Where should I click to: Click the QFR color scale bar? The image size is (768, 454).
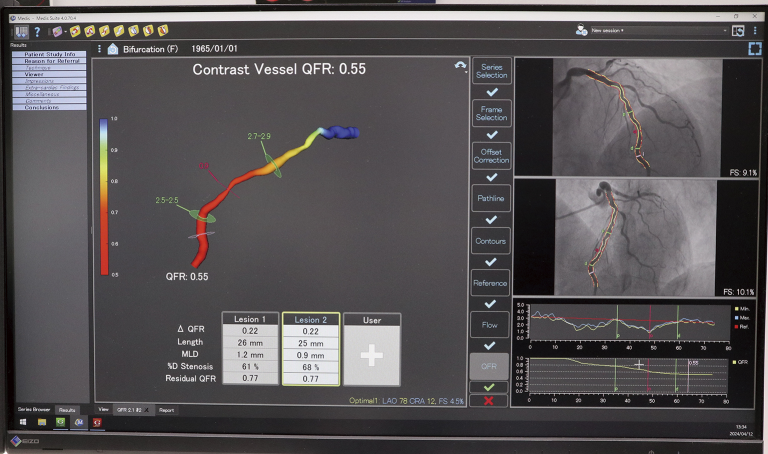click(102, 195)
